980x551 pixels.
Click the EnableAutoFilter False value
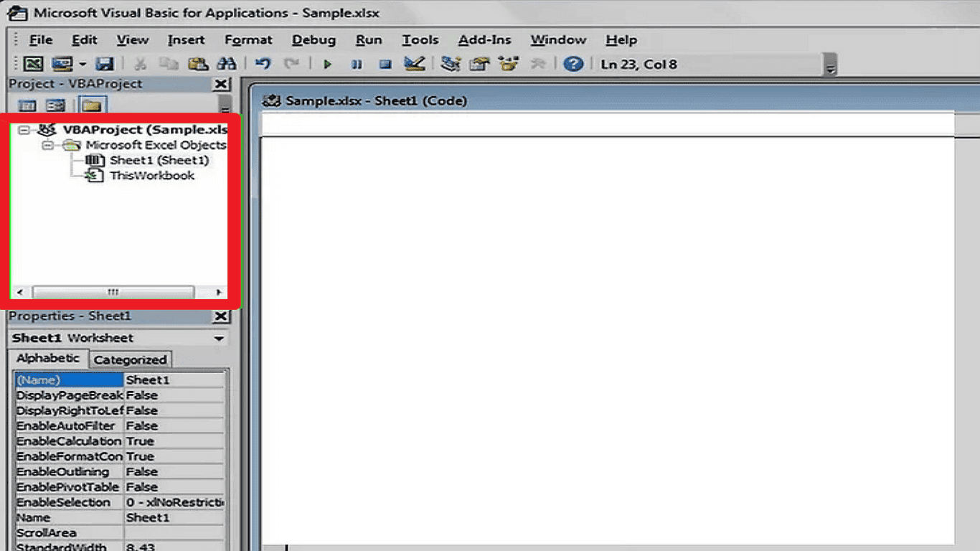[x=174, y=426]
